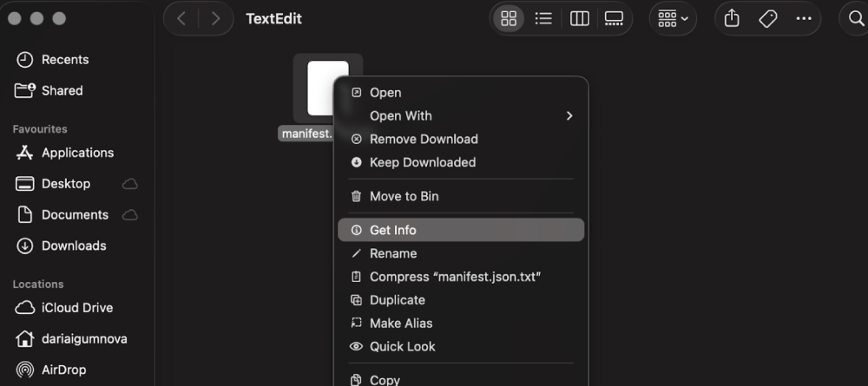Click the Search magnifier icon
The height and width of the screenshot is (386, 868).
[854, 18]
